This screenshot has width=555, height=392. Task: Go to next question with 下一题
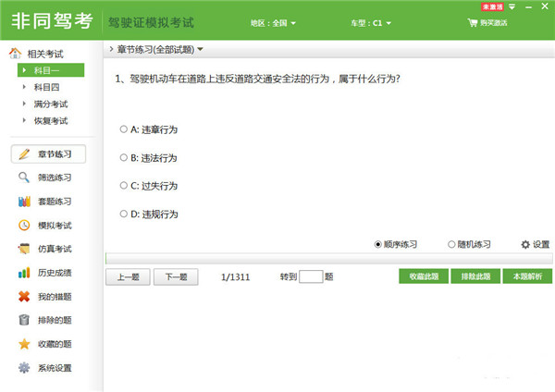click(176, 276)
